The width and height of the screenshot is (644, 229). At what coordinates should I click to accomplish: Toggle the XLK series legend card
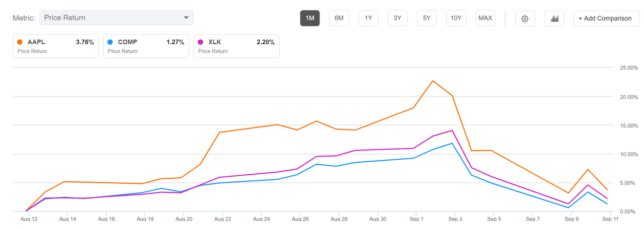pyautogui.click(x=236, y=46)
